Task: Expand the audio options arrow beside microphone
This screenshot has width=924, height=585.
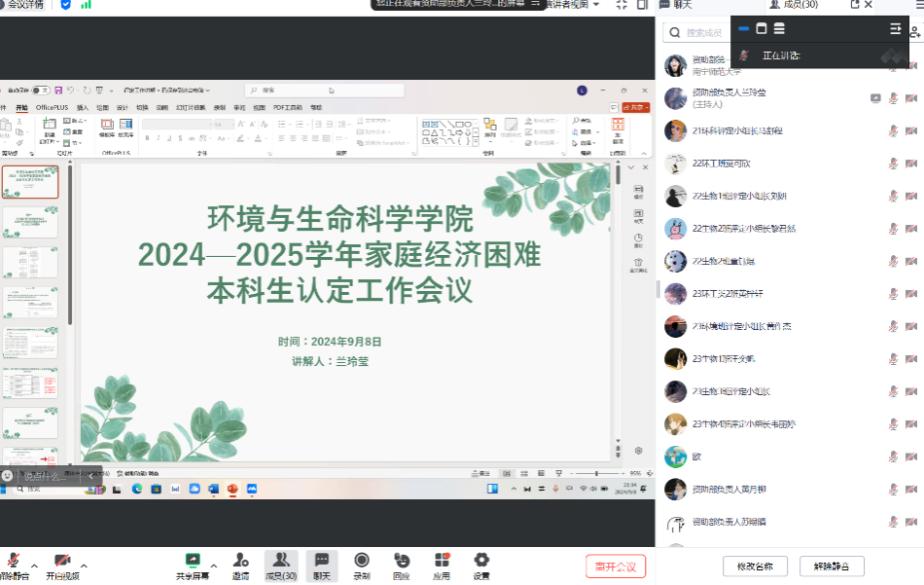Action: 35,566
